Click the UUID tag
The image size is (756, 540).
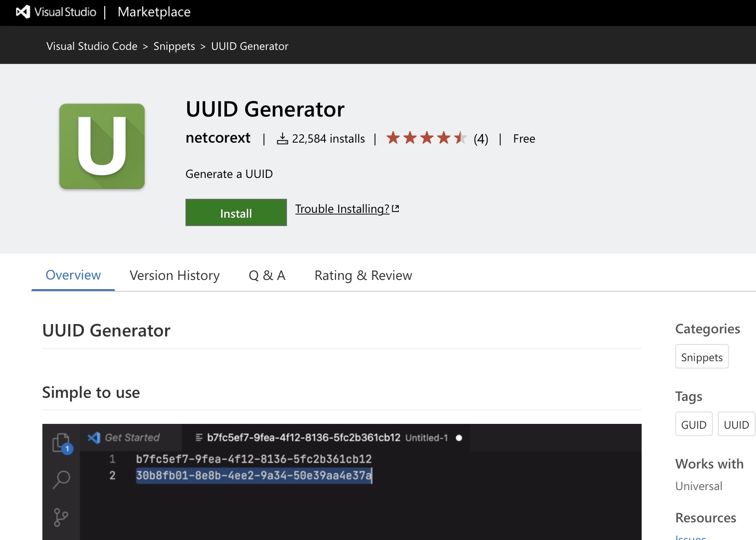pos(736,424)
